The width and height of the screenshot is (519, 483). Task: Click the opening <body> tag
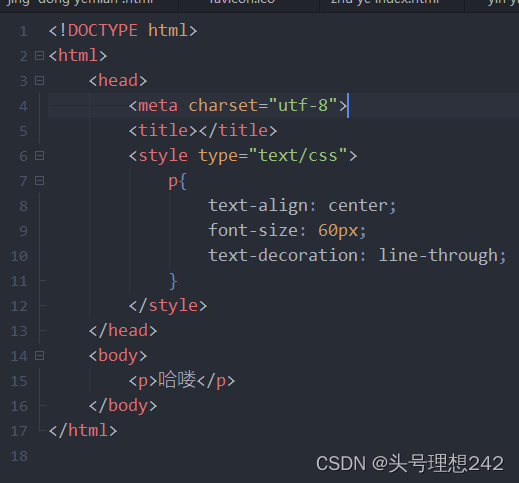tap(118, 356)
